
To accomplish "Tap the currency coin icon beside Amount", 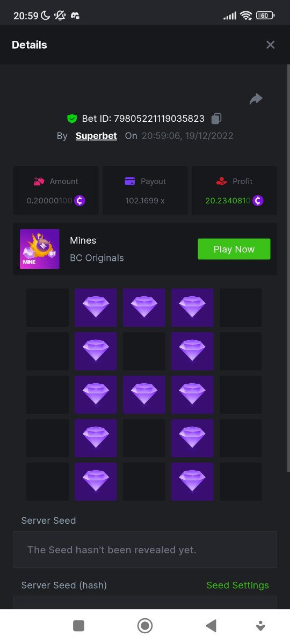I will (79, 201).
